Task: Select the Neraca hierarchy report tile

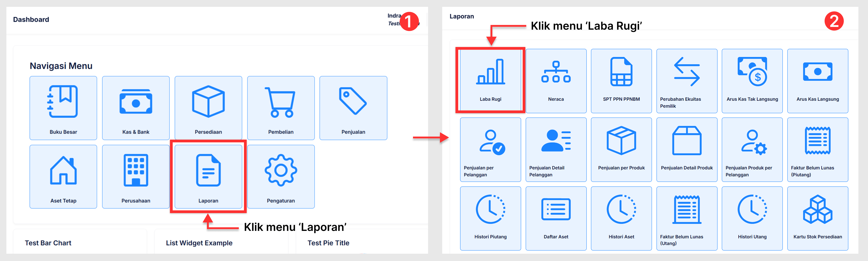Action: 556,72
